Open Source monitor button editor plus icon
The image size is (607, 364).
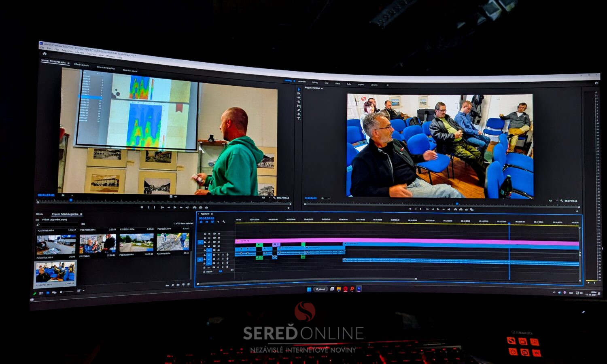click(x=289, y=208)
